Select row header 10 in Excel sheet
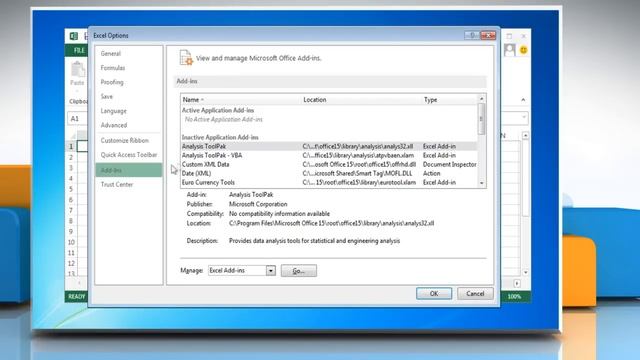 tap(71, 242)
